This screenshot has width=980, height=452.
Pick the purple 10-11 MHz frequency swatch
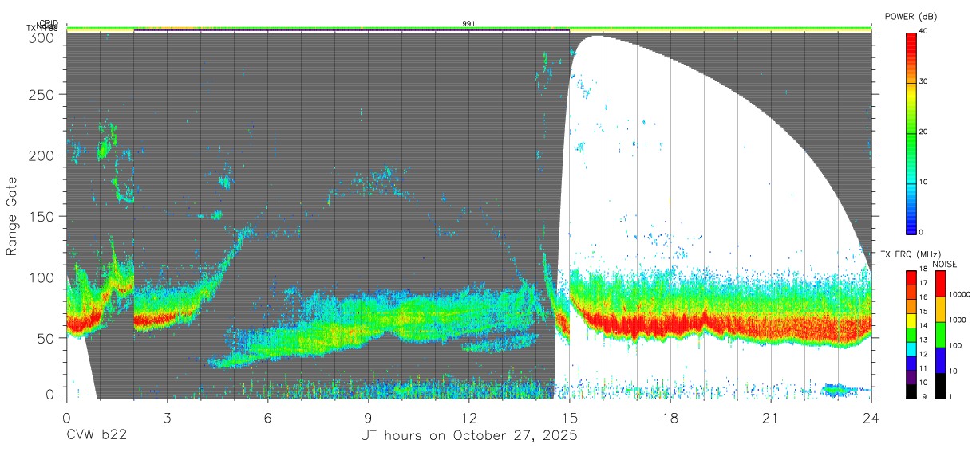(x=911, y=377)
